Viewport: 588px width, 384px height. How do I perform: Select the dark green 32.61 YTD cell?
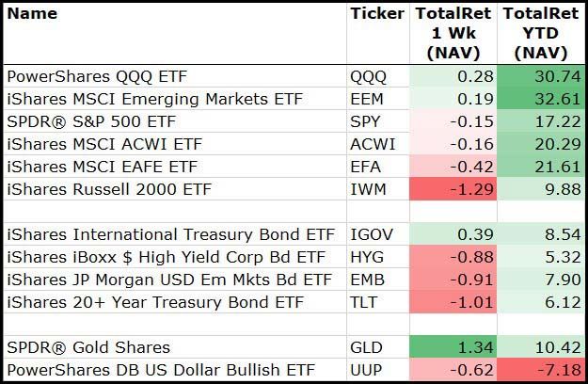[543, 99]
